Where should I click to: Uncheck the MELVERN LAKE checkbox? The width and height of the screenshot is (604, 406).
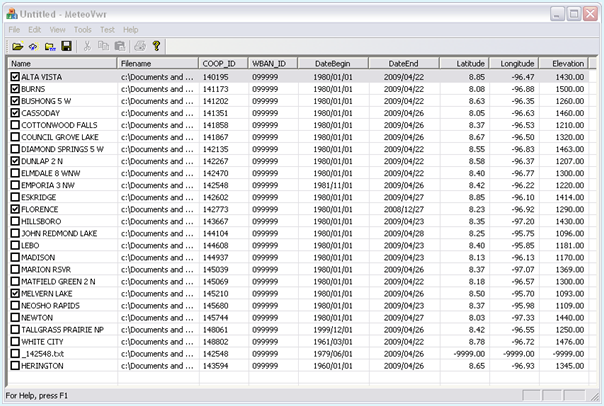pos(15,294)
